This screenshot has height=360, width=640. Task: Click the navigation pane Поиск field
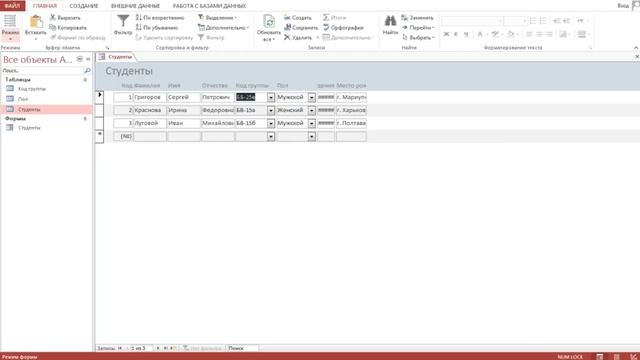click(42, 71)
